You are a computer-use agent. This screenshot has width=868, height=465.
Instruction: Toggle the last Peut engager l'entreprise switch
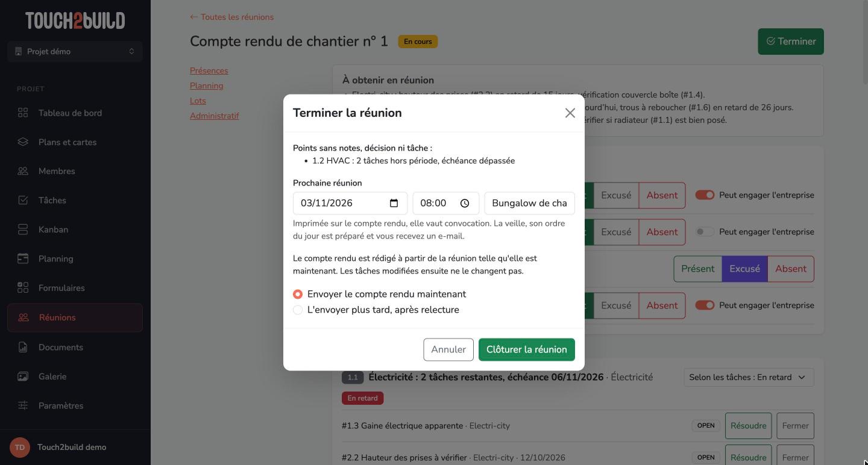(705, 305)
